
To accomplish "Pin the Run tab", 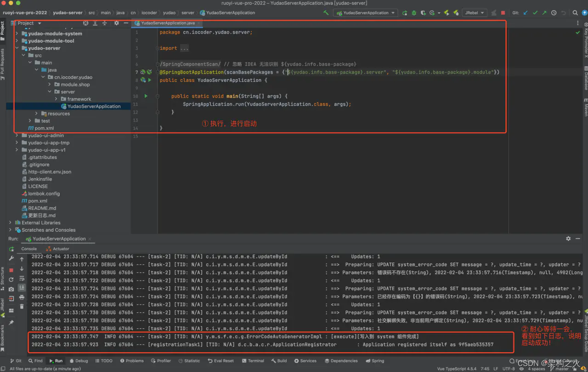I will click(11, 323).
